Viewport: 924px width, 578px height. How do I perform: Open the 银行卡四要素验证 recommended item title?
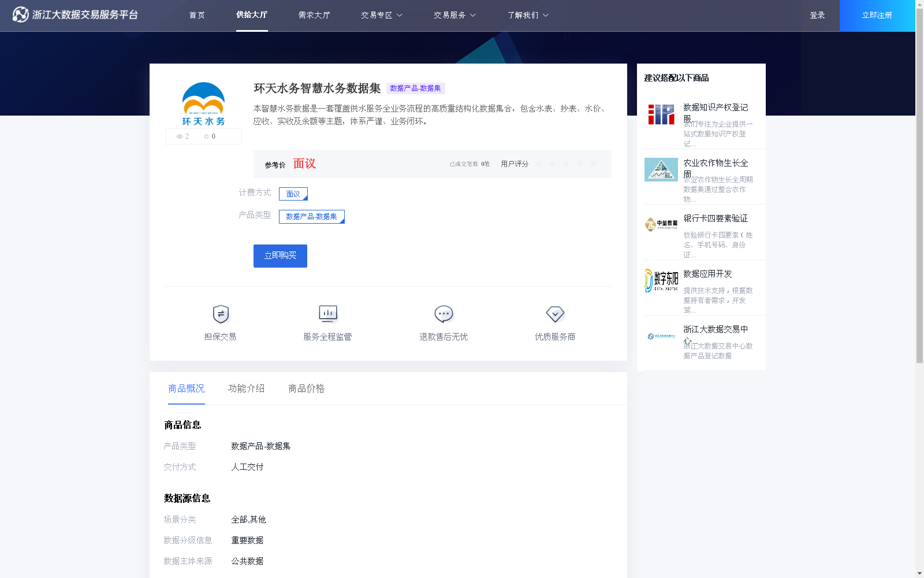tap(716, 218)
